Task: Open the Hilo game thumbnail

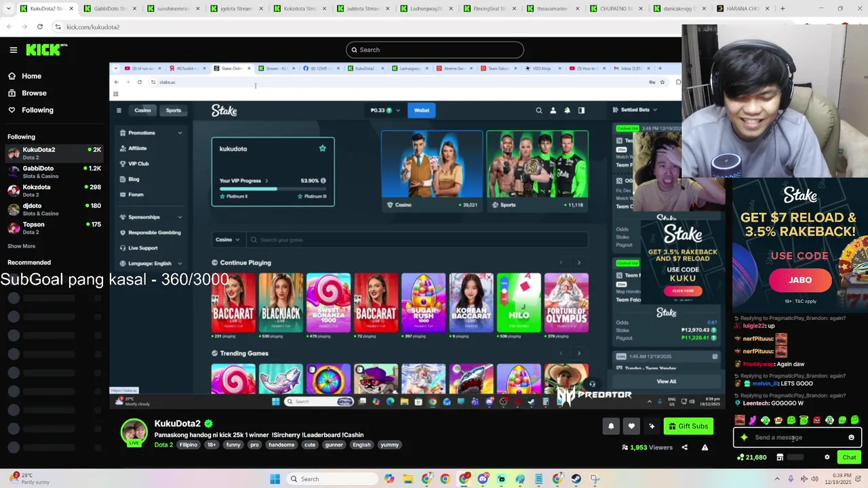Action: tap(519, 303)
